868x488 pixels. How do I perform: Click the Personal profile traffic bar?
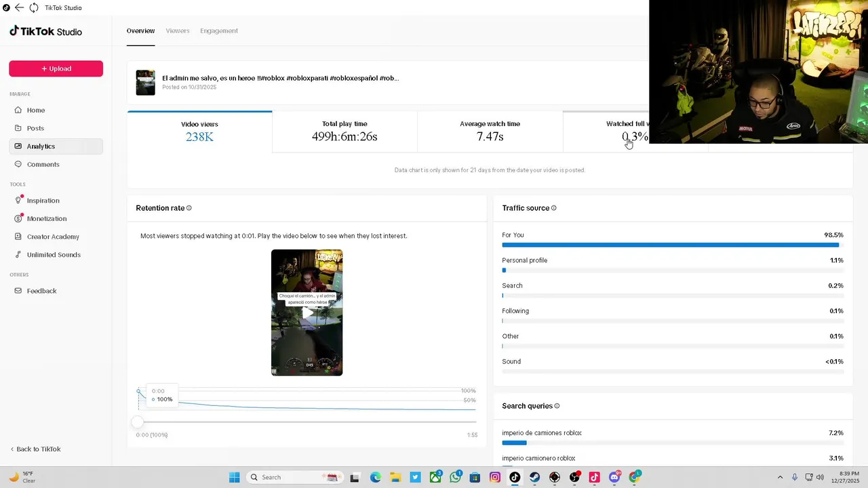(673, 270)
